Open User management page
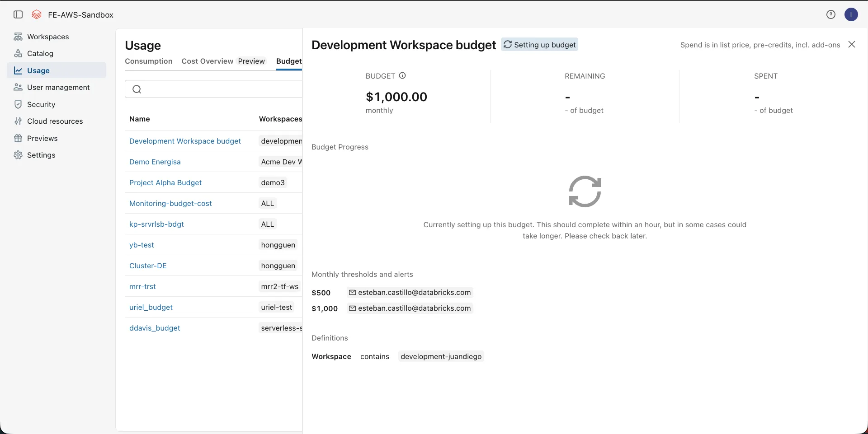868x434 pixels. click(57, 87)
